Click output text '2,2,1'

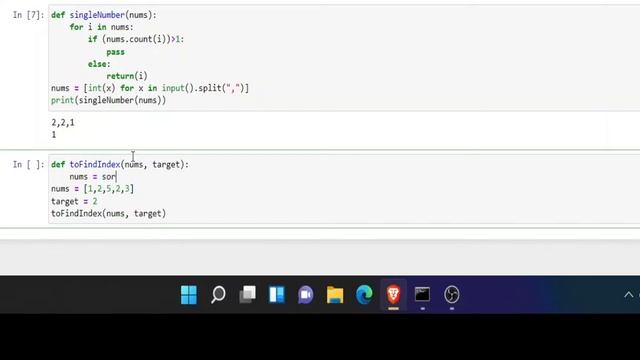click(x=63, y=122)
